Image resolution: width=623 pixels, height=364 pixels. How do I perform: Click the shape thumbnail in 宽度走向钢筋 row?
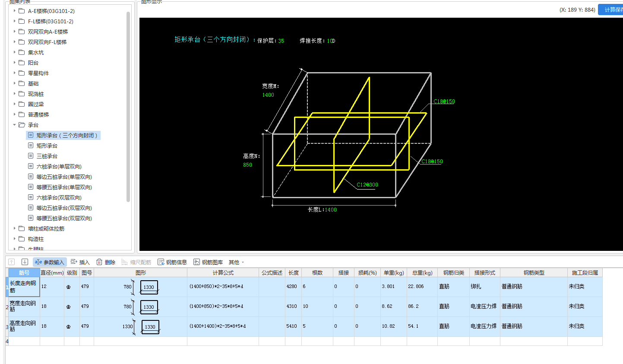tap(141, 307)
